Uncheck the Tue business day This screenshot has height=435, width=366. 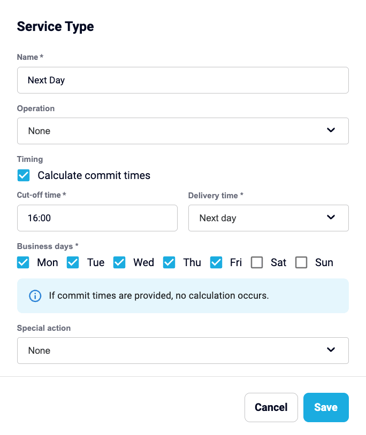73,262
